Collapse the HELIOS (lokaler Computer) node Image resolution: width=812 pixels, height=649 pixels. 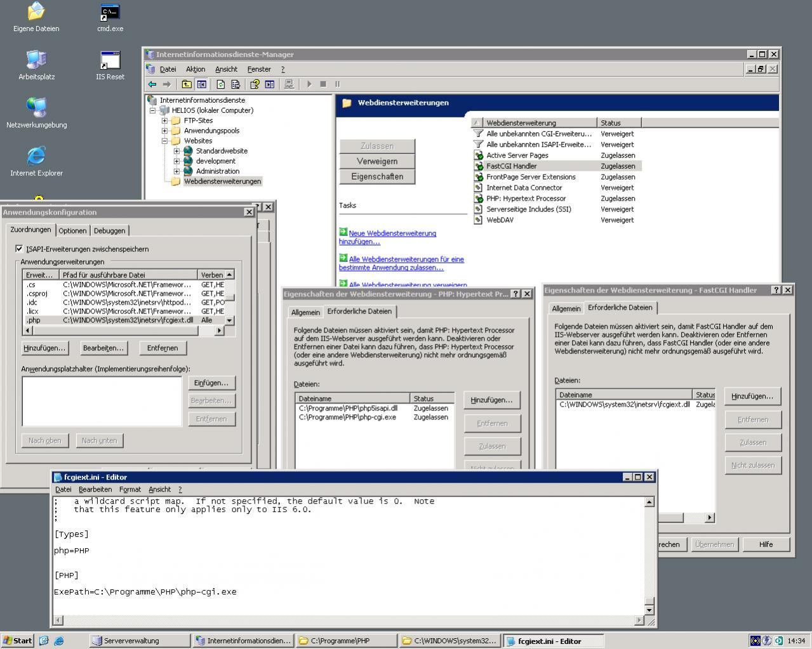click(153, 110)
